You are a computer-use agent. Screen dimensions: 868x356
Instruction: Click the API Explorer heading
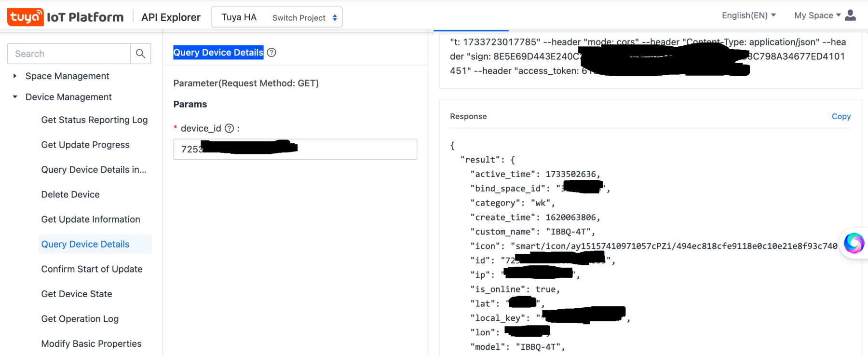pos(171,17)
